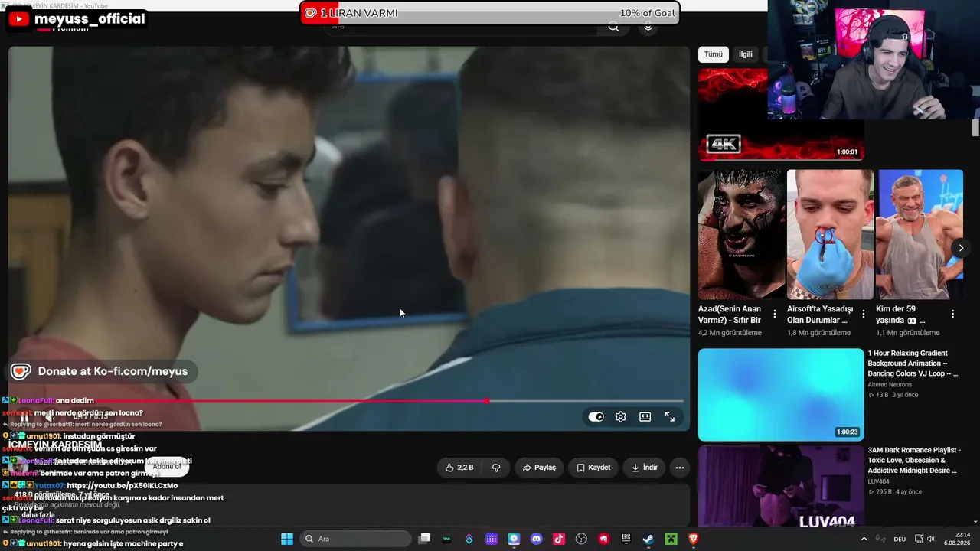Open the network display icon in system tray
This screenshot has width=980, height=551.
tap(920, 539)
